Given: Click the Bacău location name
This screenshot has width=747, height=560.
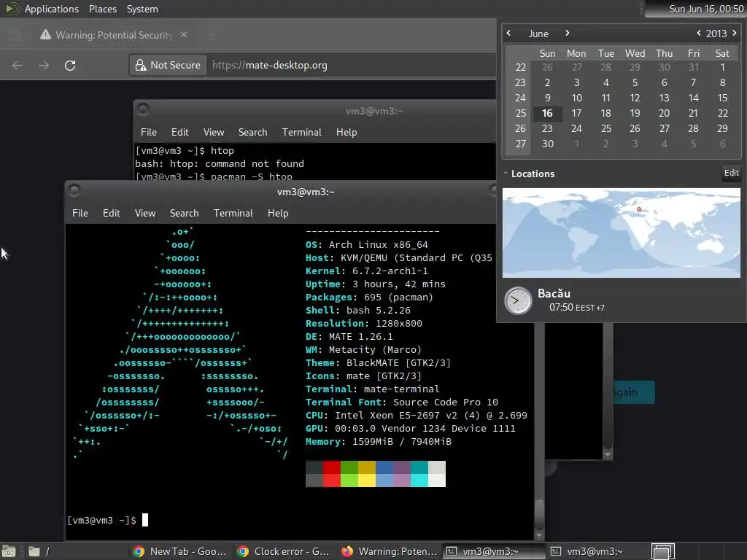Looking at the screenshot, I should pos(554,293).
